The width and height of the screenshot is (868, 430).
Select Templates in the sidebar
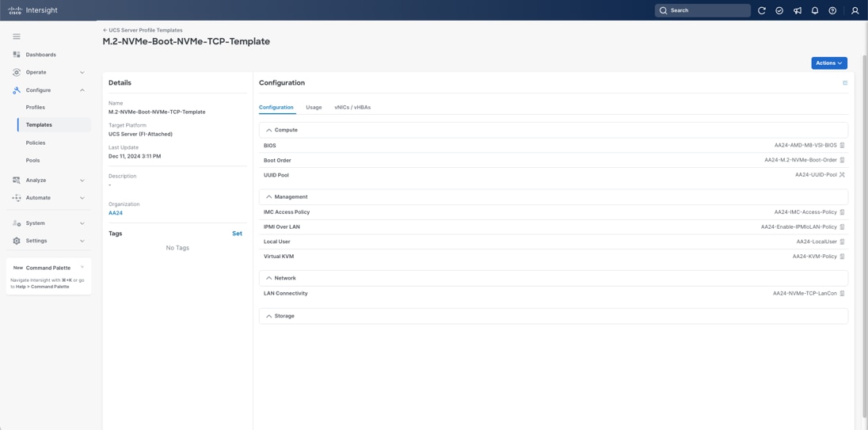click(54, 125)
